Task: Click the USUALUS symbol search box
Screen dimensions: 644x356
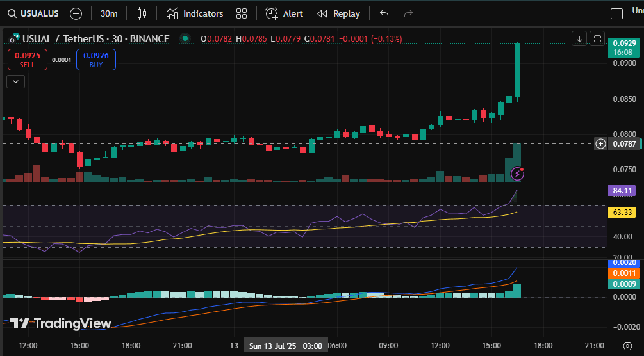Action: pos(35,13)
